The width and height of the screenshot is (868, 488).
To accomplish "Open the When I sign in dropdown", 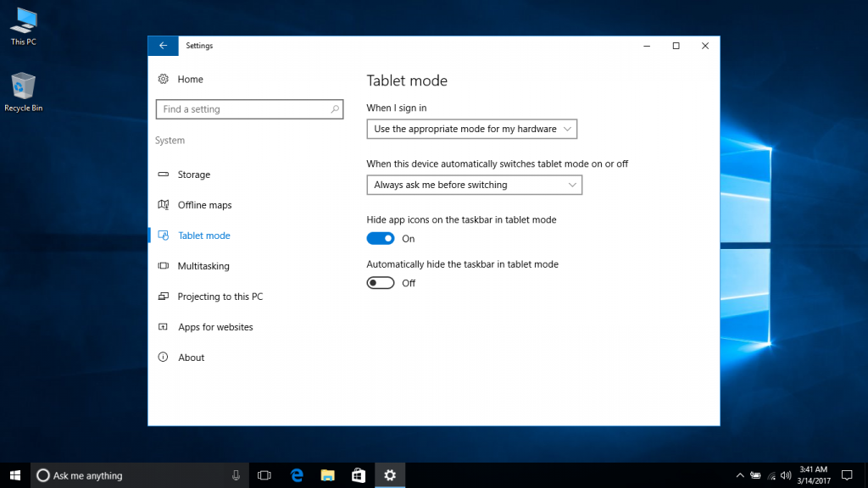I will [x=471, y=129].
